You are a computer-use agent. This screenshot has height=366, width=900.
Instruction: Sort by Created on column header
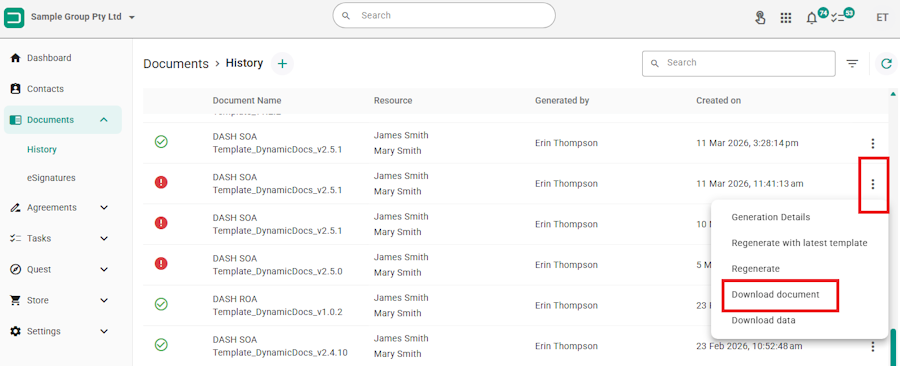tap(719, 100)
